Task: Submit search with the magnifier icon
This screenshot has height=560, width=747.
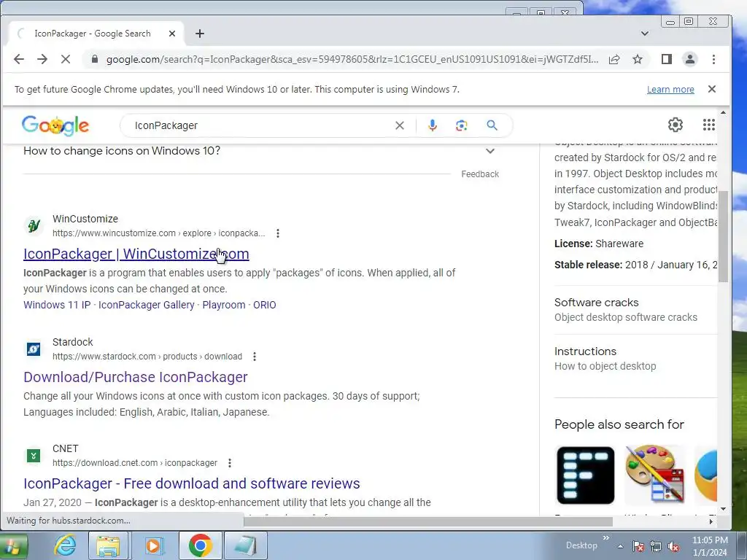Action: pyautogui.click(x=492, y=125)
